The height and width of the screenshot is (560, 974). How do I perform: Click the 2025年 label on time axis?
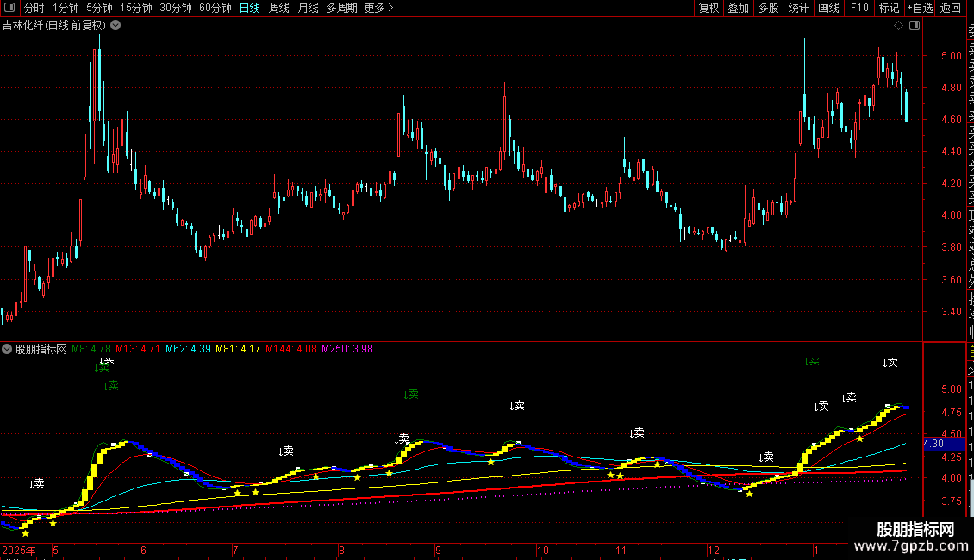click(19, 550)
